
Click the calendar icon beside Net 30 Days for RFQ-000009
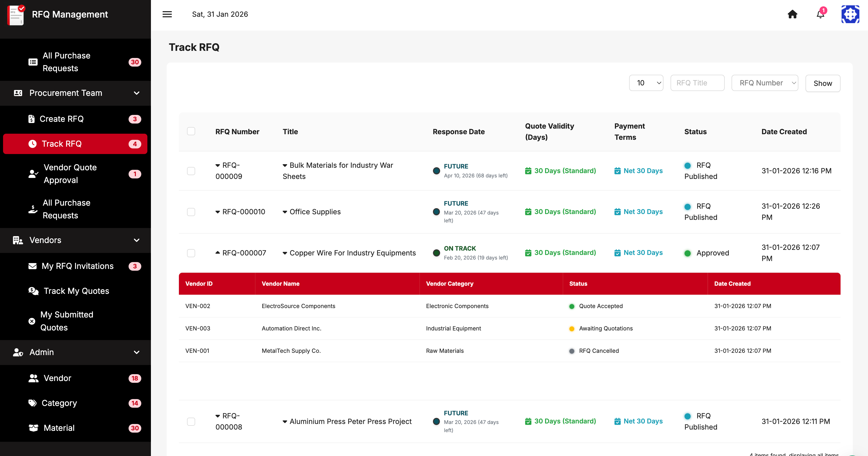point(617,171)
